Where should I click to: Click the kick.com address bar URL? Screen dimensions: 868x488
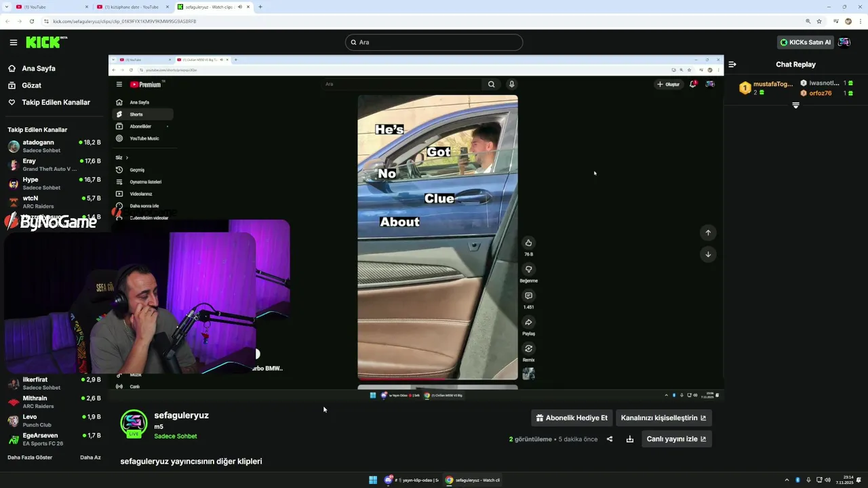click(x=124, y=22)
